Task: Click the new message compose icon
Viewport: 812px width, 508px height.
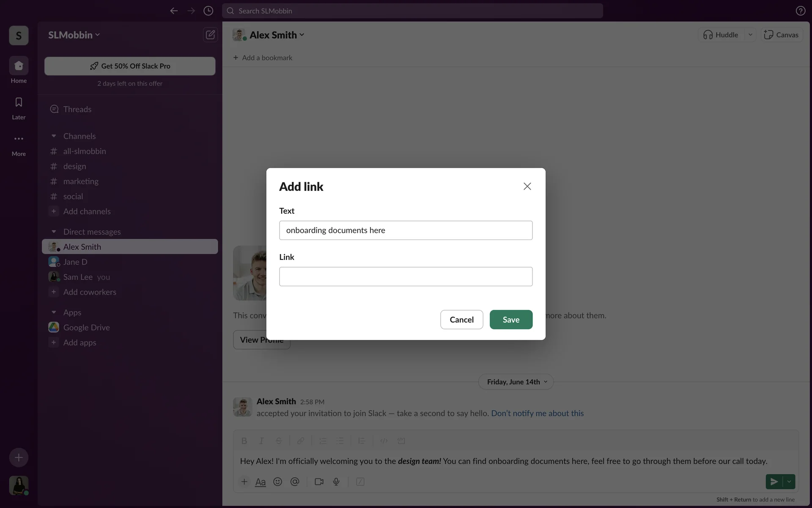Action: tap(210, 35)
